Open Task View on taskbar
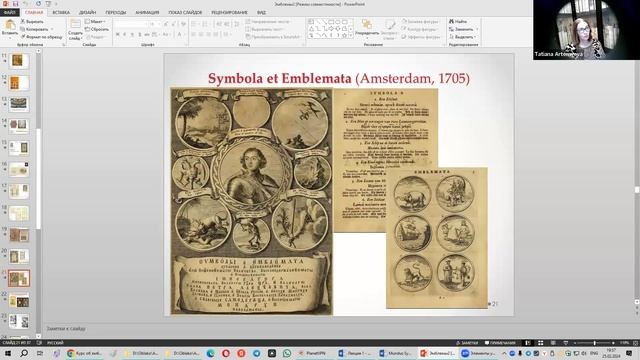The image size is (640, 360). 40,353
